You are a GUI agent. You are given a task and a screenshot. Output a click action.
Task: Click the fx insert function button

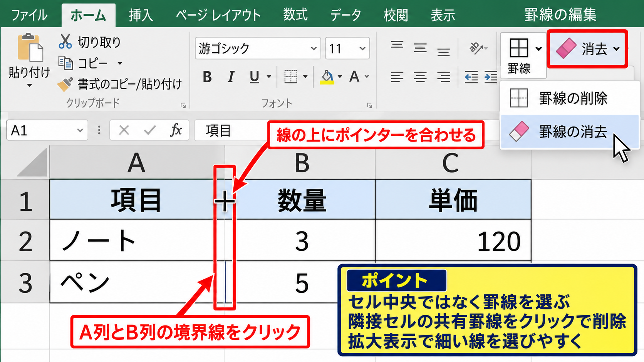[176, 130]
